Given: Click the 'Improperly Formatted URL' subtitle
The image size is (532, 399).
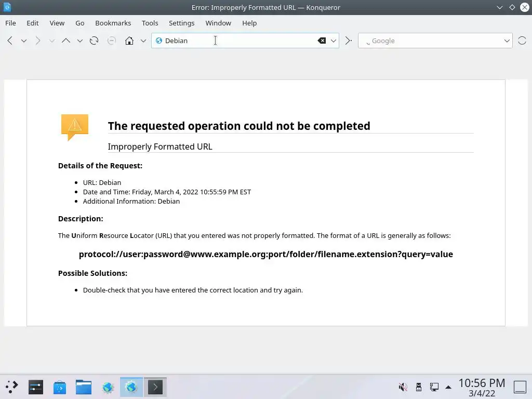Looking at the screenshot, I should 160,147.
